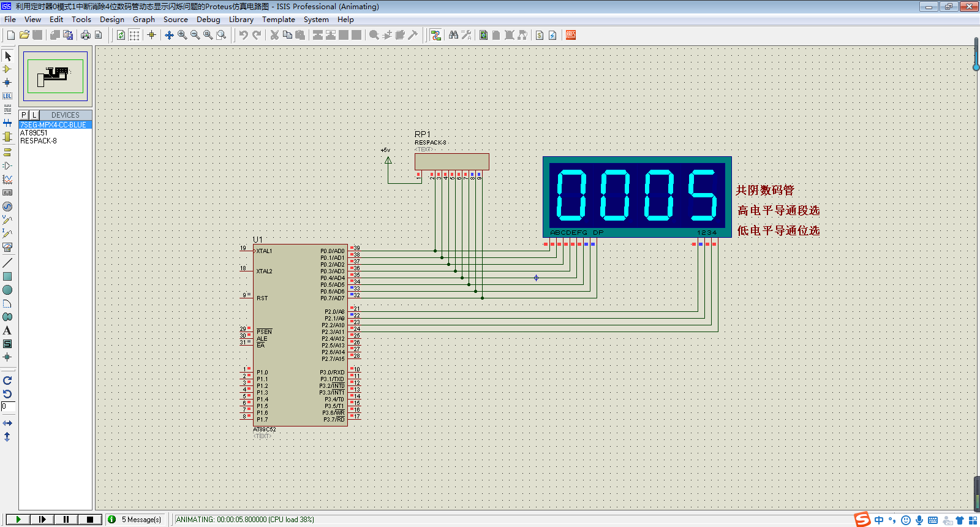The image size is (980, 527).
Task: Click the Zoom to View Entire Sheet icon
Action: (x=208, y=35)
